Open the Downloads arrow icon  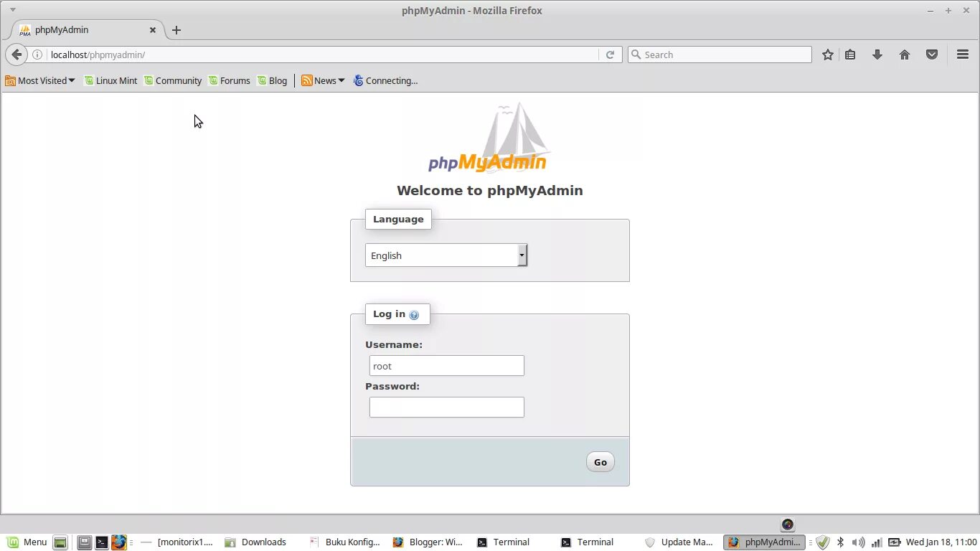[877, 55]
